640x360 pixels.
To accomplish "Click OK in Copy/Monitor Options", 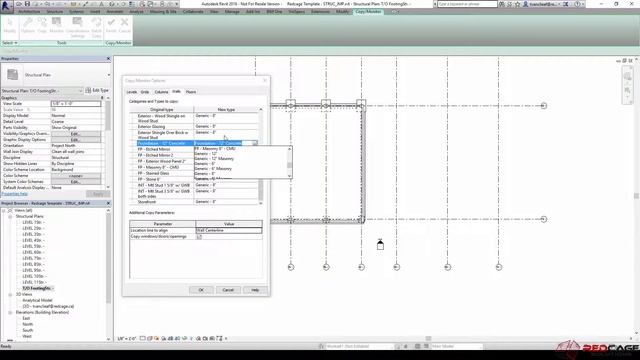I will pos(201,290).
